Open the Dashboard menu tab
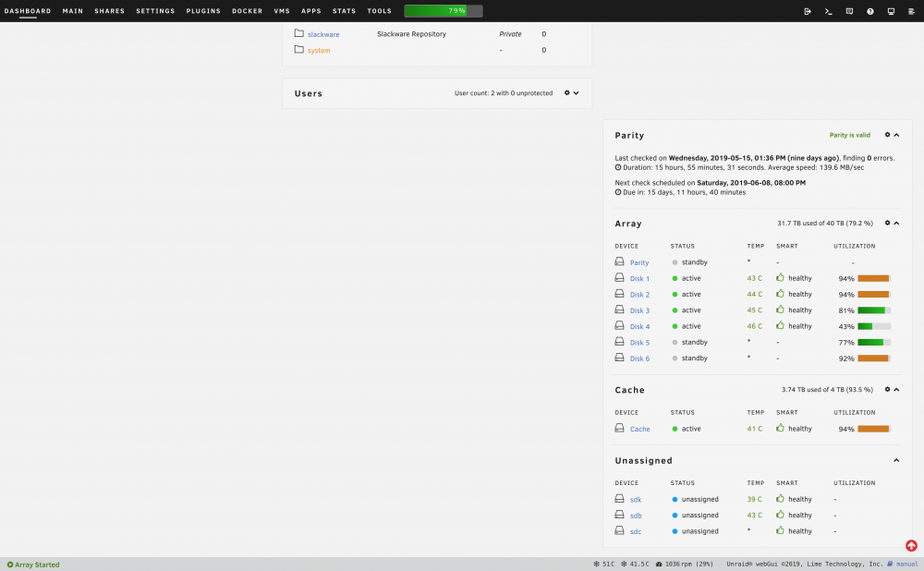 (x=28, y=11)
